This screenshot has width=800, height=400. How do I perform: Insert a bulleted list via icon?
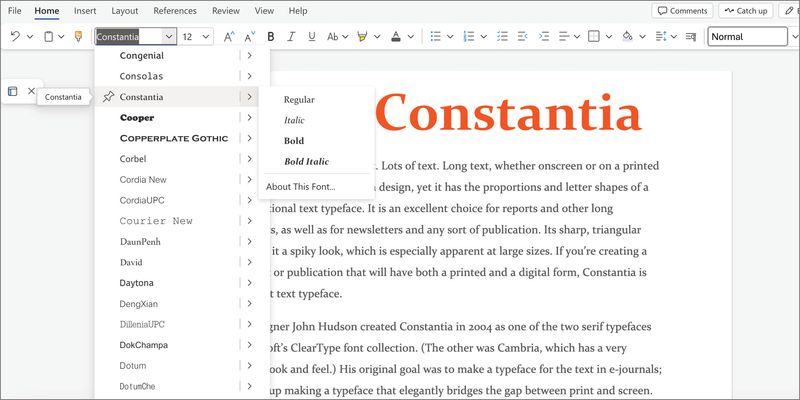pos(435,37)
